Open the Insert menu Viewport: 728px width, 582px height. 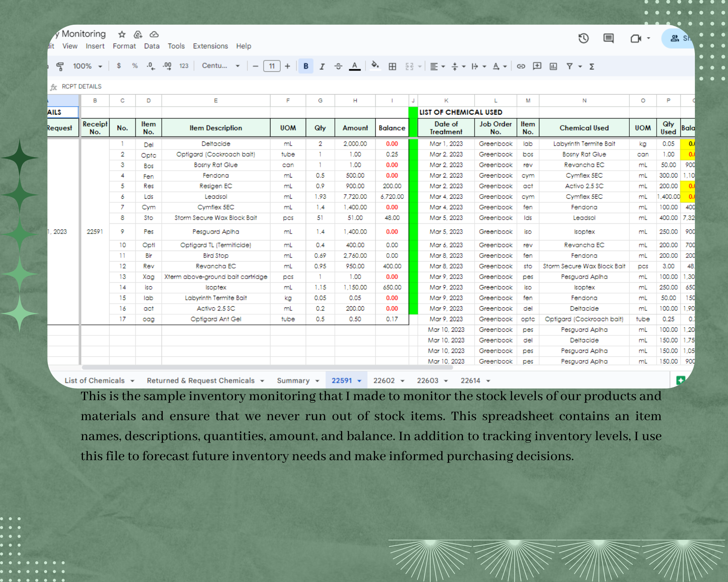95,46
